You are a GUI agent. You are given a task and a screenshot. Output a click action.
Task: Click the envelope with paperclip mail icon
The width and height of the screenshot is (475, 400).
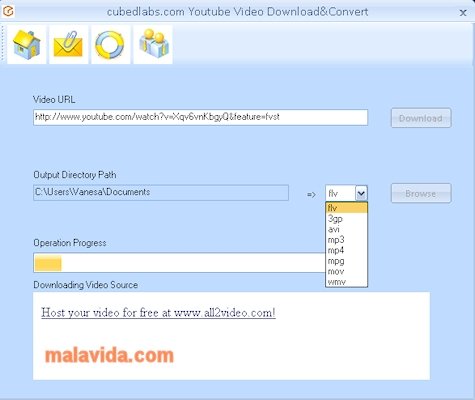point(68,44)
